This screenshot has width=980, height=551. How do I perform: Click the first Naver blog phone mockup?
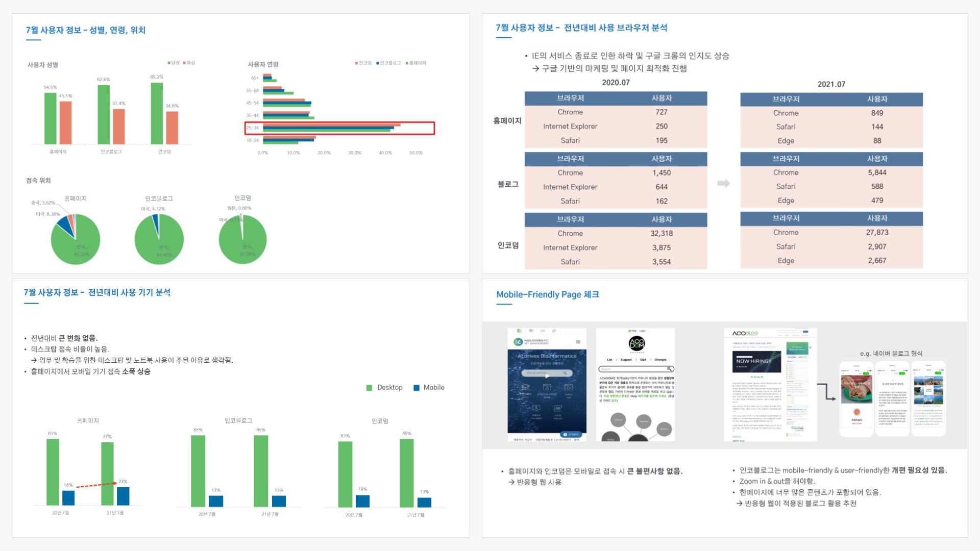(856, 398)
